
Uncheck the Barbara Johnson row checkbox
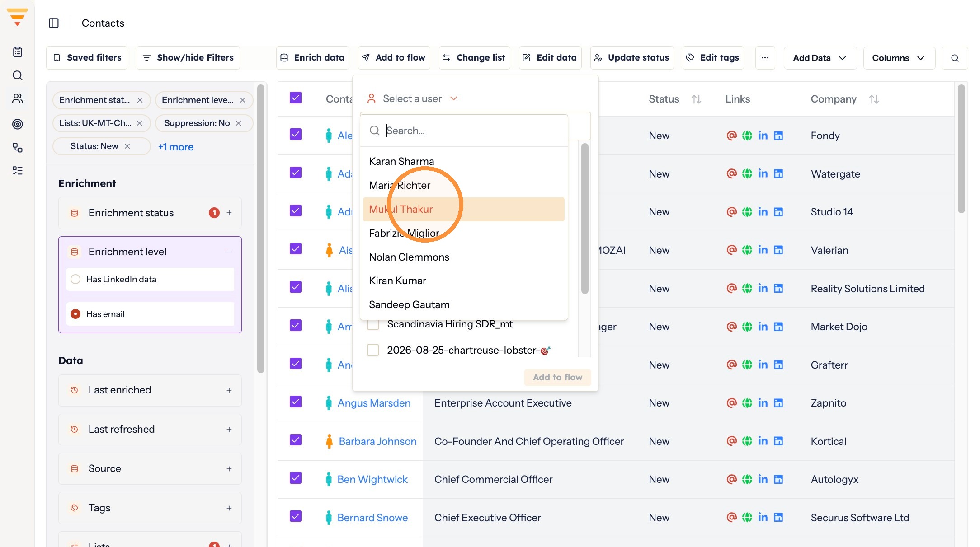[x=296, y=440]
